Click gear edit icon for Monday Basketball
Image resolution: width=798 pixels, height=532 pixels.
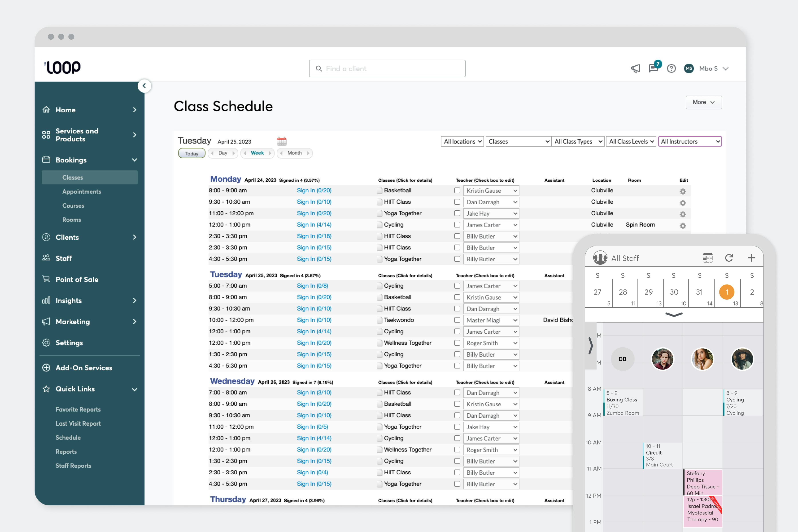tap(683, 191)
